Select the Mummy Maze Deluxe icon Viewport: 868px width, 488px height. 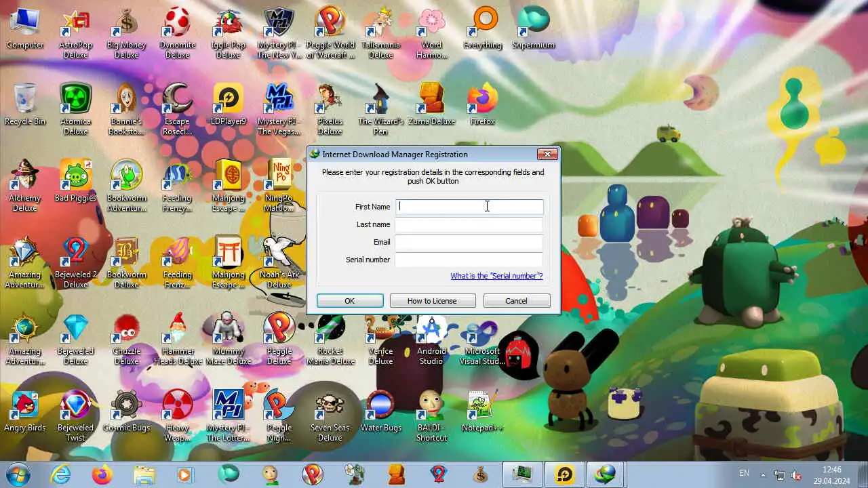coord(228,339)
